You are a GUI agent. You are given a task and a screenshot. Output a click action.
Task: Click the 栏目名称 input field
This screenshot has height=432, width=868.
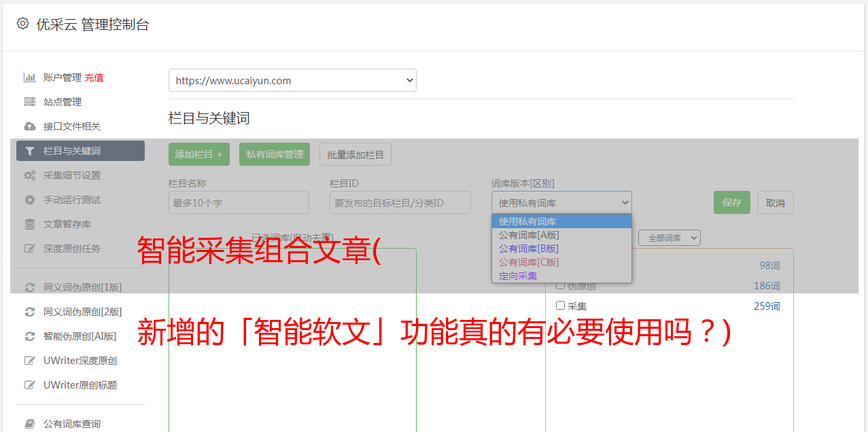click(239, 202)
